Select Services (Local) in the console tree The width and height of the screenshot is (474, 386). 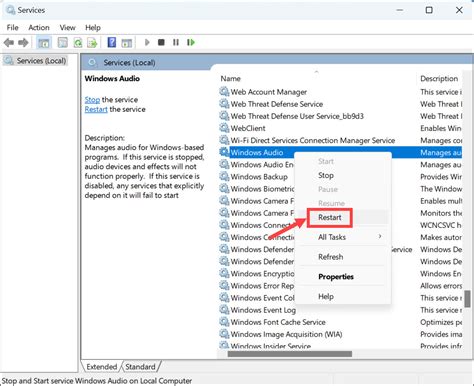pyautogui.click(x=36, y=61)
